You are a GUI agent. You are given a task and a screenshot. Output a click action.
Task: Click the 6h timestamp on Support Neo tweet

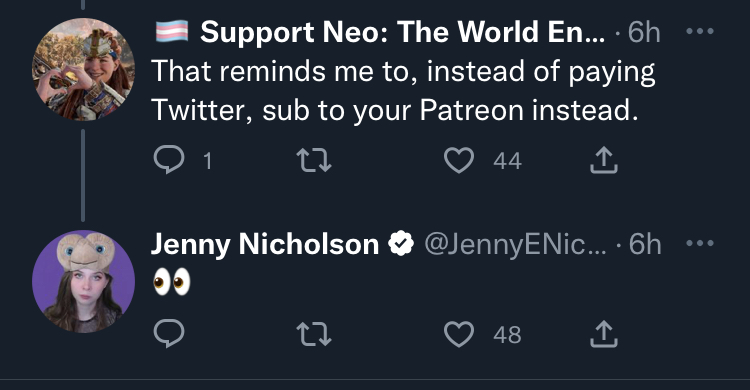pos(644,32)
